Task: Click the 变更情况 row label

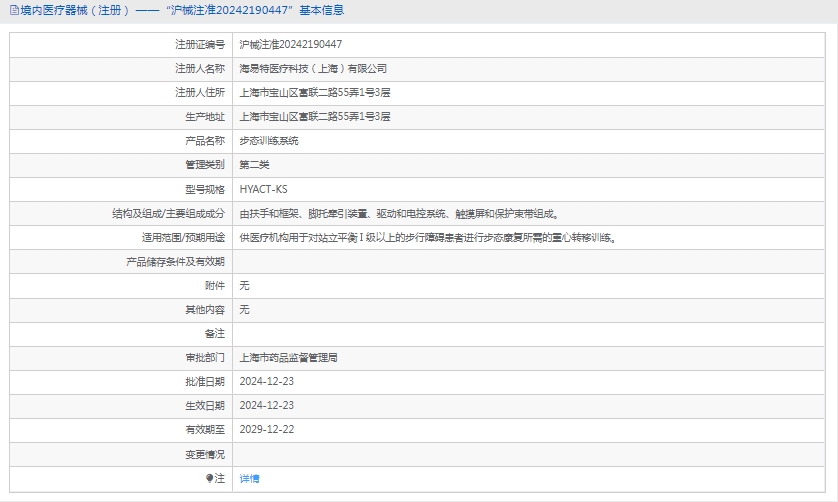Action: tap(205, 454)
